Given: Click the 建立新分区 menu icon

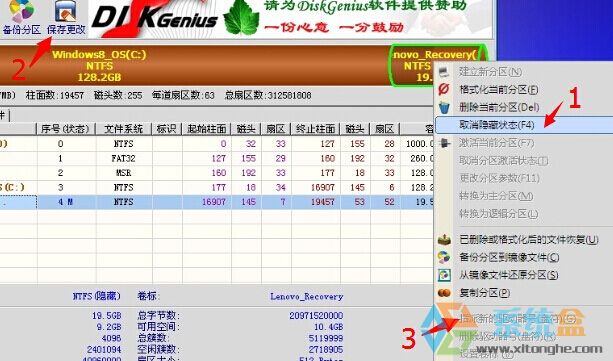Looking at the screenshot, I should pyautogui.click(x=444, y=72).
